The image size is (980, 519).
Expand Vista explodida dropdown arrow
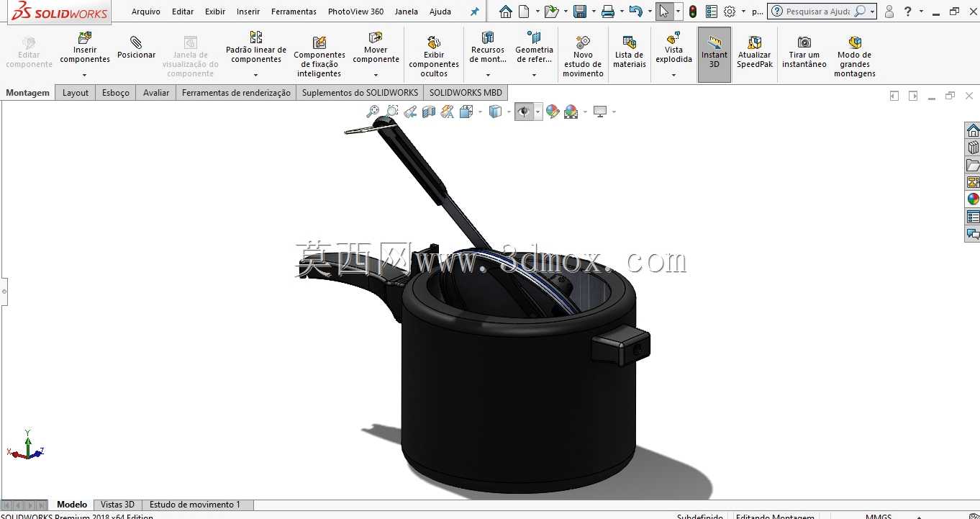click(673, 75)
